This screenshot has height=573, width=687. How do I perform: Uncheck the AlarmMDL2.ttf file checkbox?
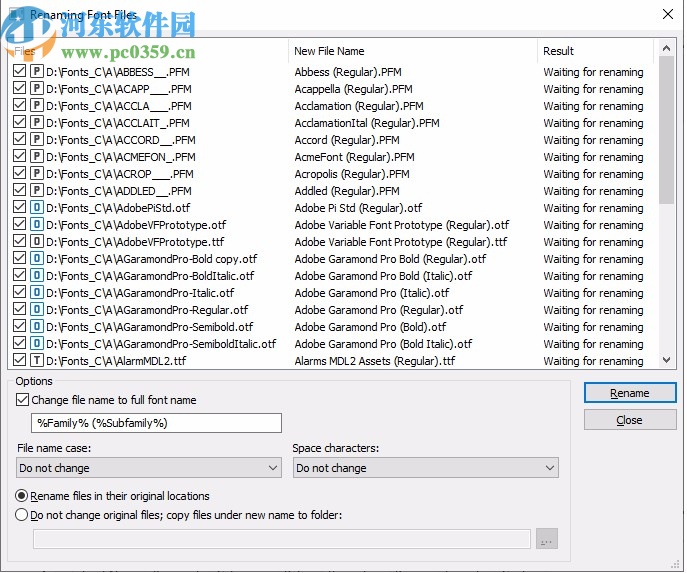[x=19, y=360]
